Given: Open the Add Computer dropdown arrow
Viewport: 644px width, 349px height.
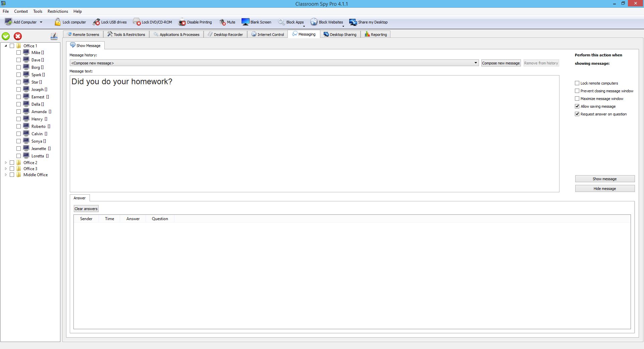Looking at the screenshot, I should 41,22.
